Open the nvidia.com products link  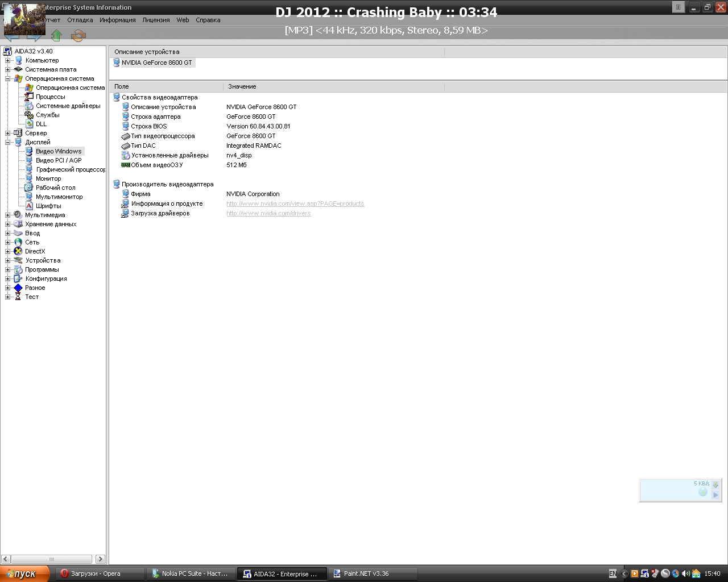[x=295, y=203]
